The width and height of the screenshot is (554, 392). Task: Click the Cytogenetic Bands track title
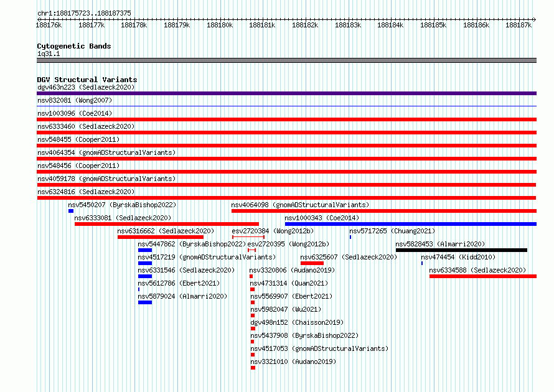(74, 46)
